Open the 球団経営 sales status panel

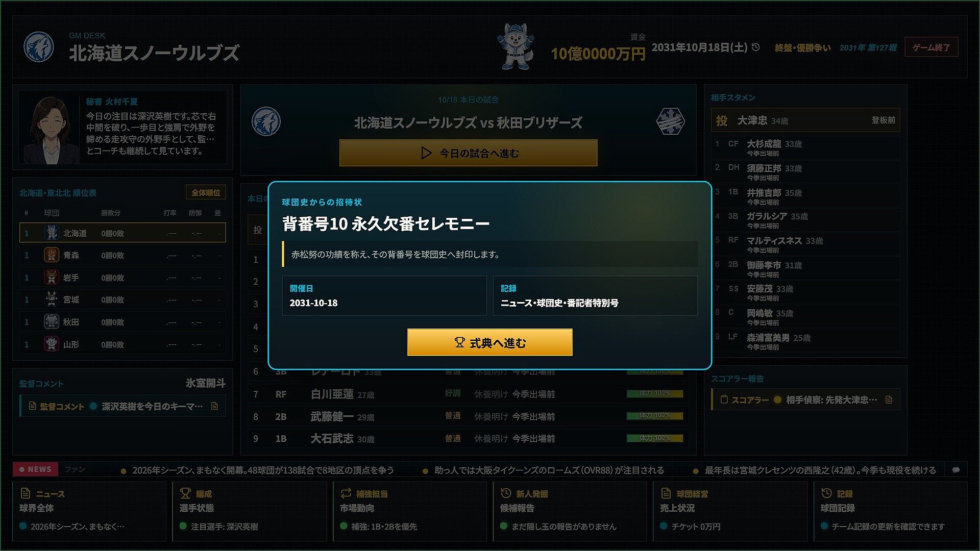coord(730,511)
